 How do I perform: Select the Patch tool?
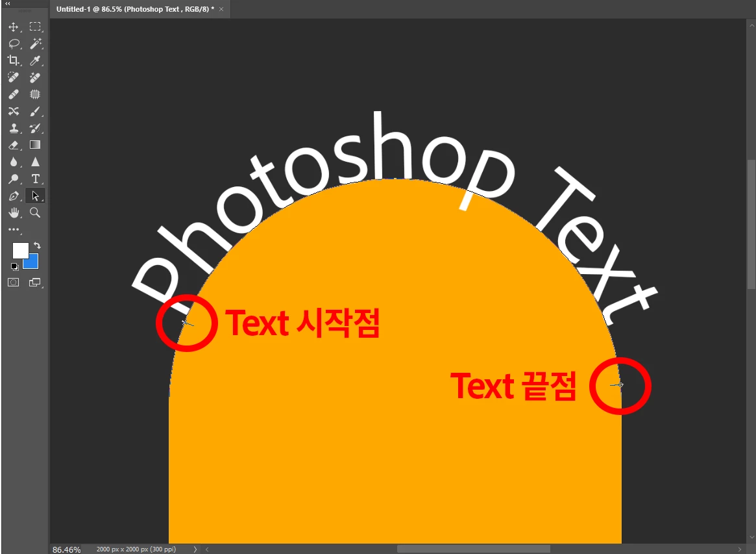pos(34,94)
